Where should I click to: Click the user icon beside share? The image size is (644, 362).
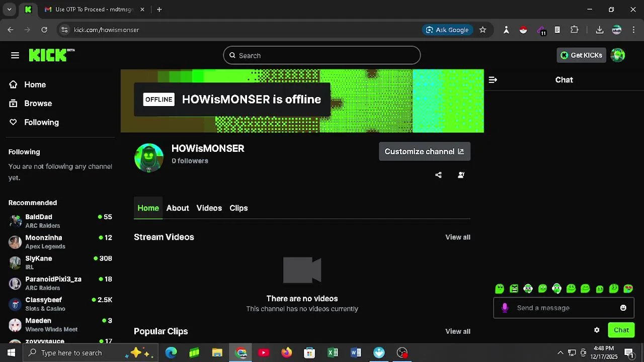tap(461, 175)
